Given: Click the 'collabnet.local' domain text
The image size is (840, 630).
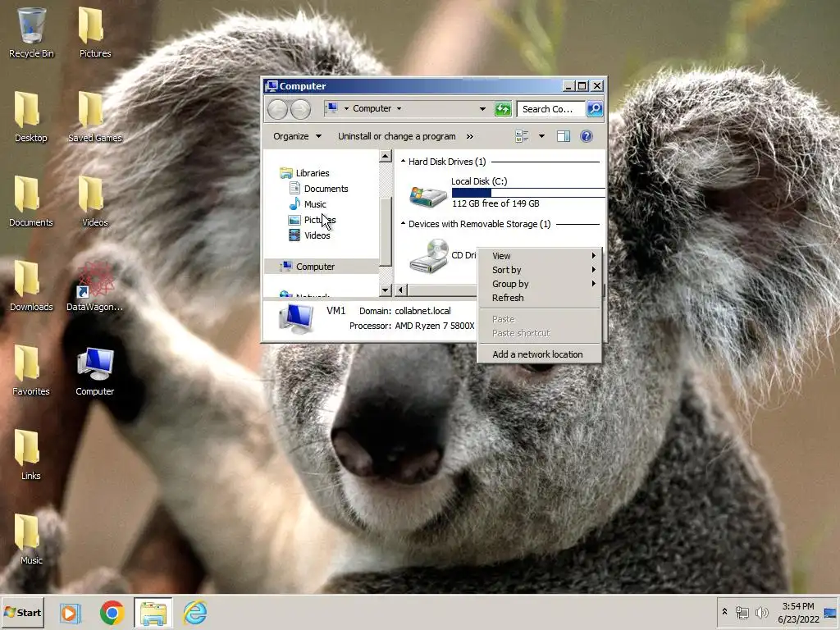Looking at the screenshot, I should coord(422,311).
